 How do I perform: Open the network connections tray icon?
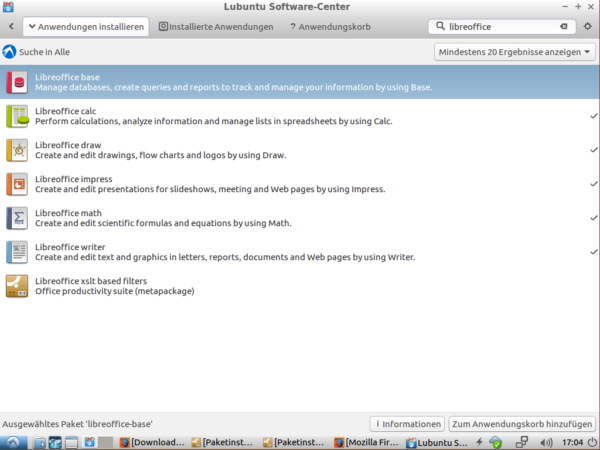[x=522, y=442]
